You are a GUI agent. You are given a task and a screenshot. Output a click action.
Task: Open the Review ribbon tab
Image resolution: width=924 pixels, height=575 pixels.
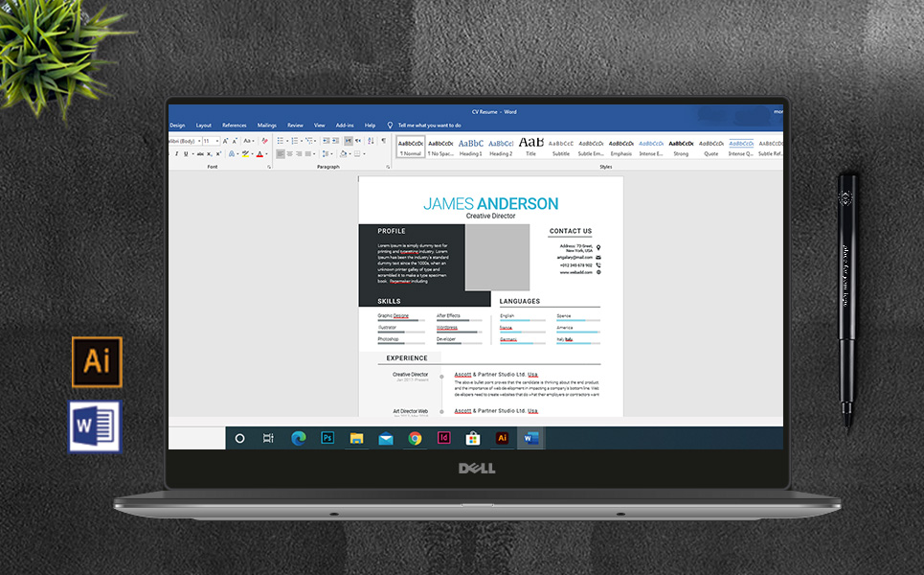click(295, 125)
